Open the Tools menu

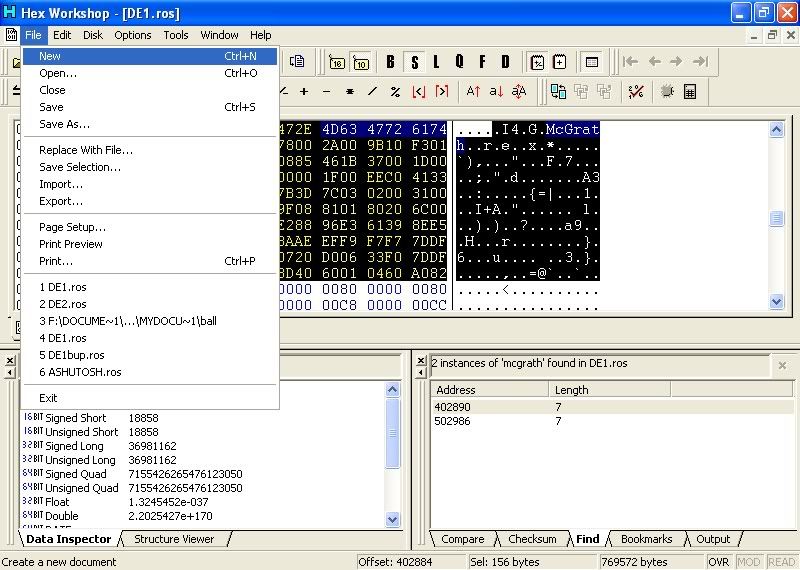pos(176,35)
